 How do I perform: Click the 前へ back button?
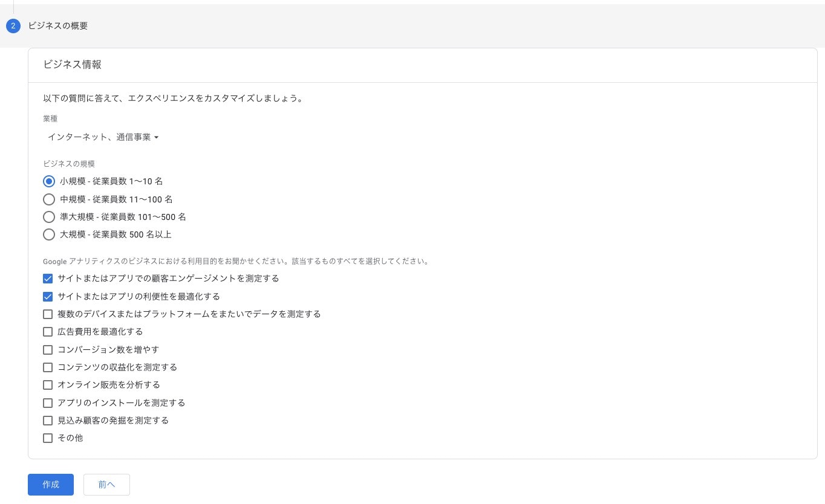coord(106,484)
